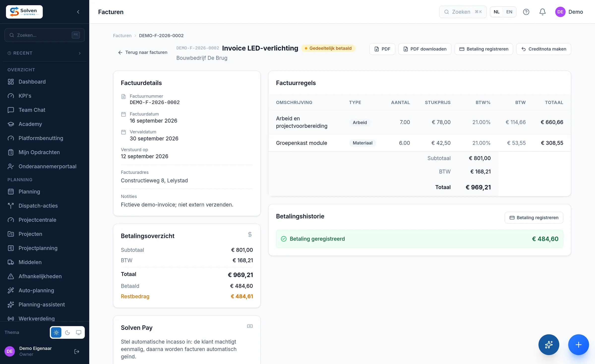The width and height of the screenshot is (595, 364).
Task: Click the OMSCHRIJVING column header
Action: tap(294, 103)
